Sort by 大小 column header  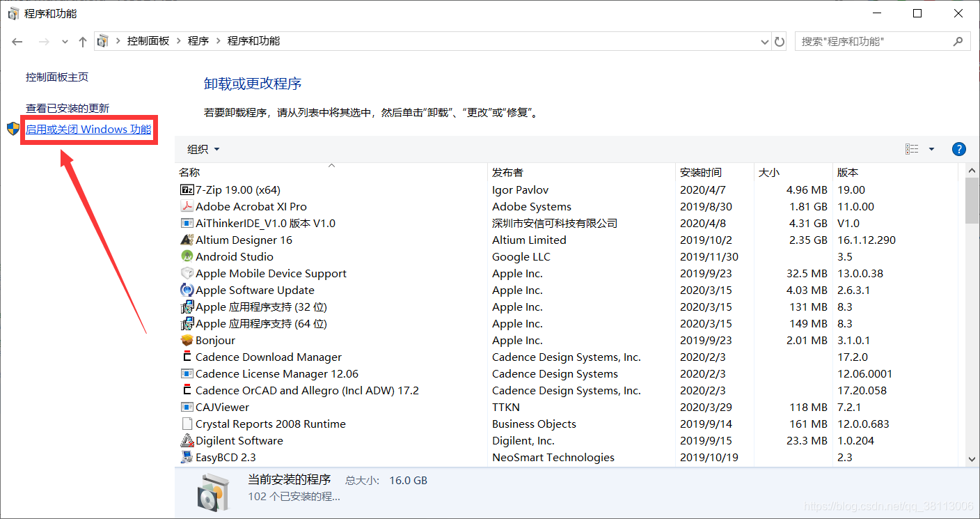(x=793, y=172)
